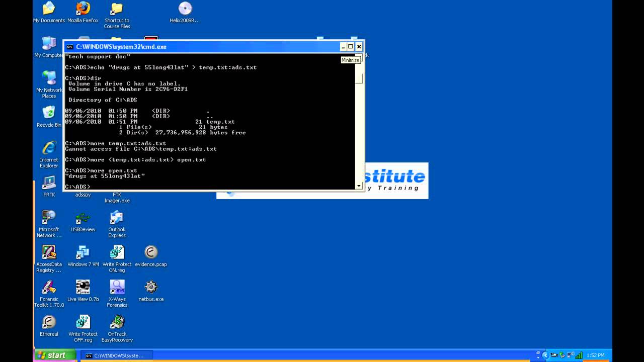Click the last C:\ADS> command prompt

(77, 187)
